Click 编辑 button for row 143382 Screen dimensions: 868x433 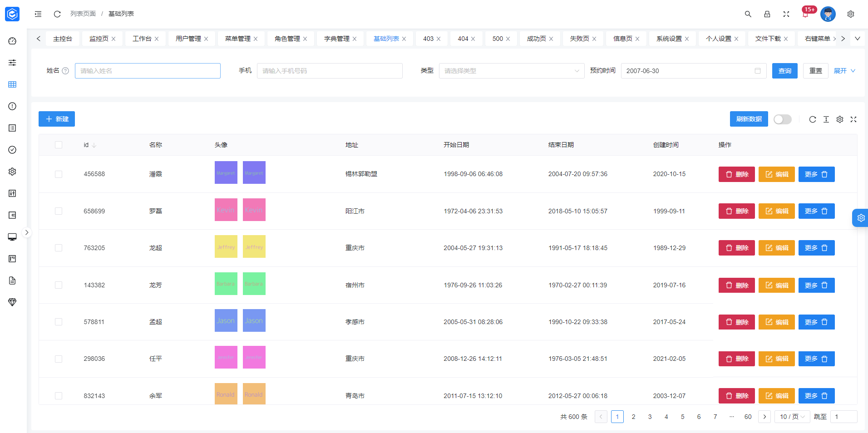tap(777, 285)
